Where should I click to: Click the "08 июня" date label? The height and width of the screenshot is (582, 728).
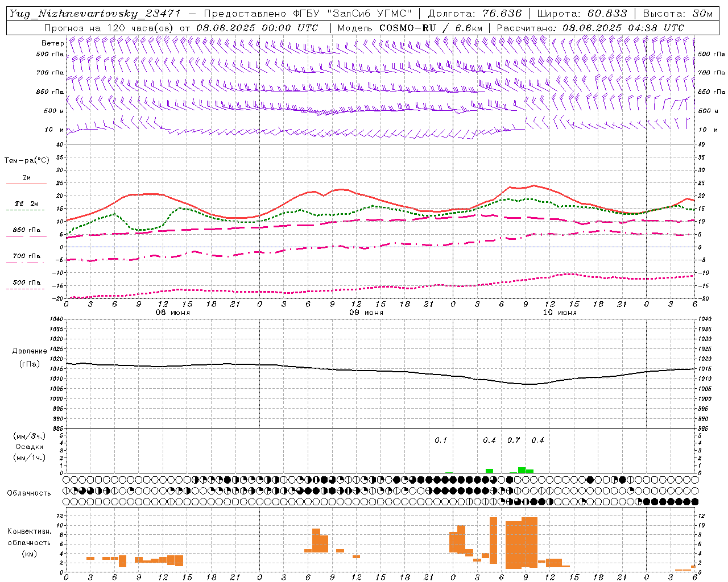[x=173, y=313]
